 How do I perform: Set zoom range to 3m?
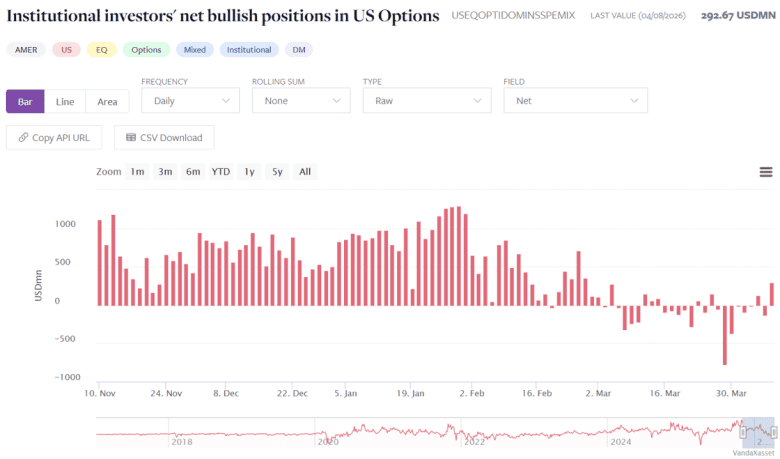tap(165, 172)
